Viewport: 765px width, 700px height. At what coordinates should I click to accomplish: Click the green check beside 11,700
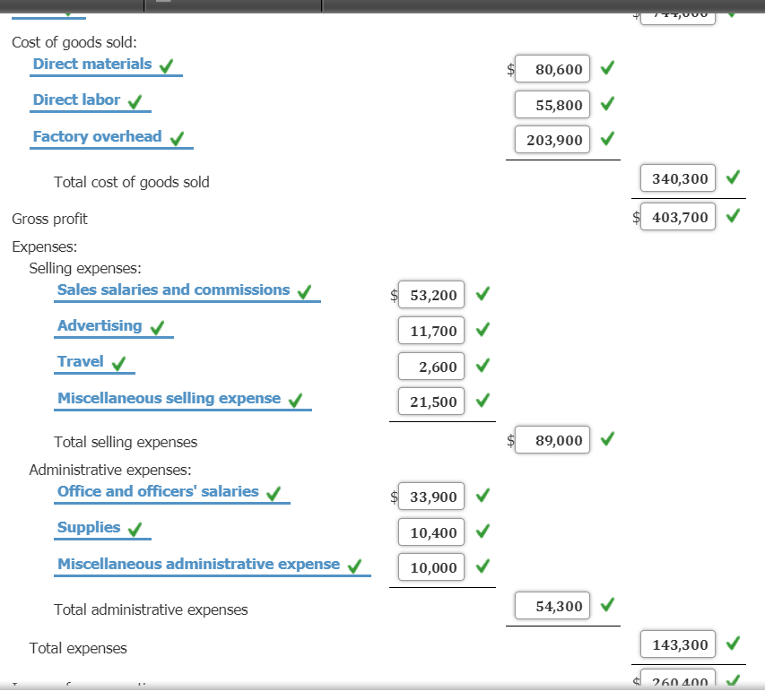click(482, 330)
